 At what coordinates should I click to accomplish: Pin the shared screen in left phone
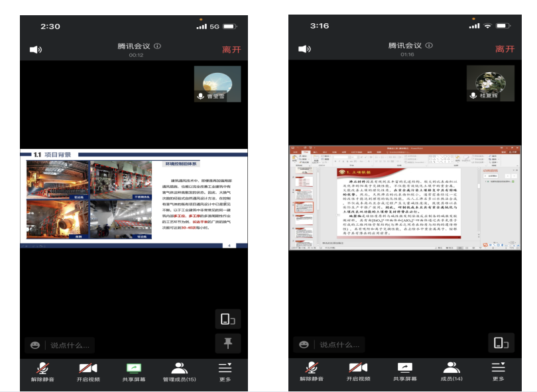coord(227,343)
